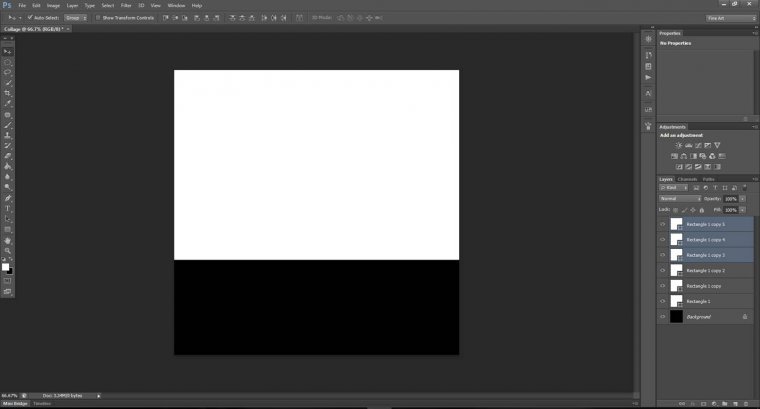Select the Pen tool
Viewport: 760px width, 409px height.
(x=7, y=198)
